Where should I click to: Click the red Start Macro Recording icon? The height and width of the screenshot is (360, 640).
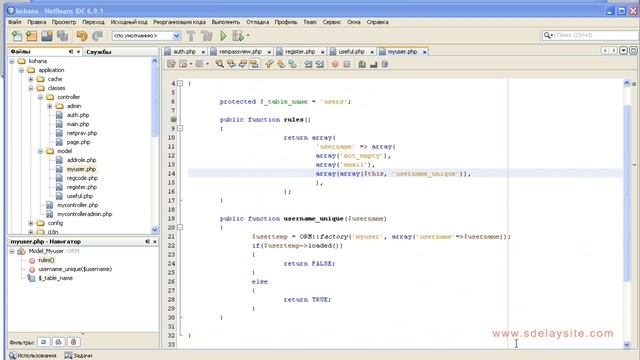pyautogui.click(x=335, y=64)
